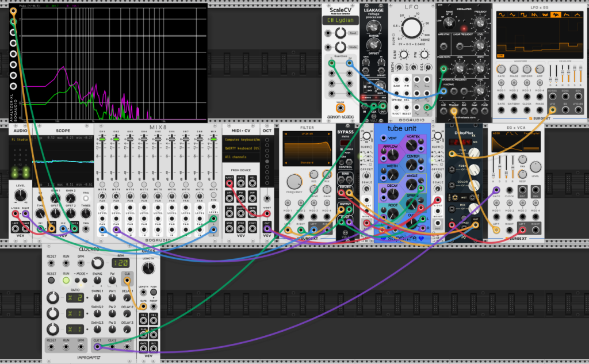Click the Scope TRIG light button
Viewport: 589px width, 364px height.
pyautogui.click(x=86, y=199)
